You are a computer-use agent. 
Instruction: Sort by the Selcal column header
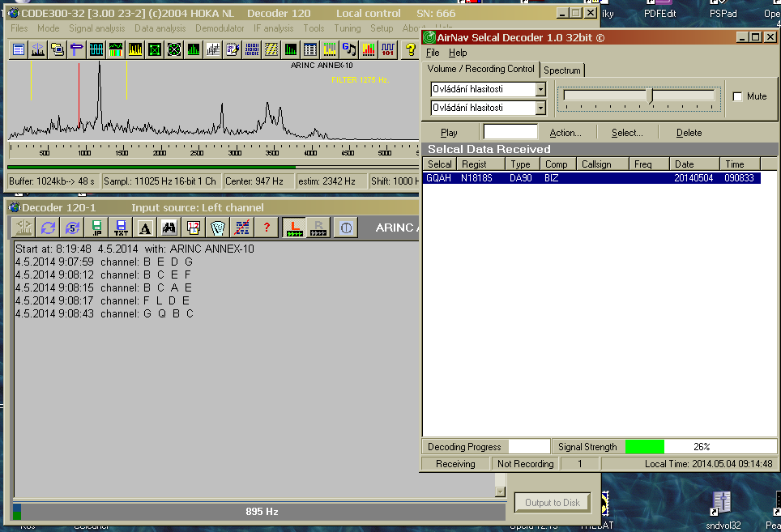tap(439, 164)
